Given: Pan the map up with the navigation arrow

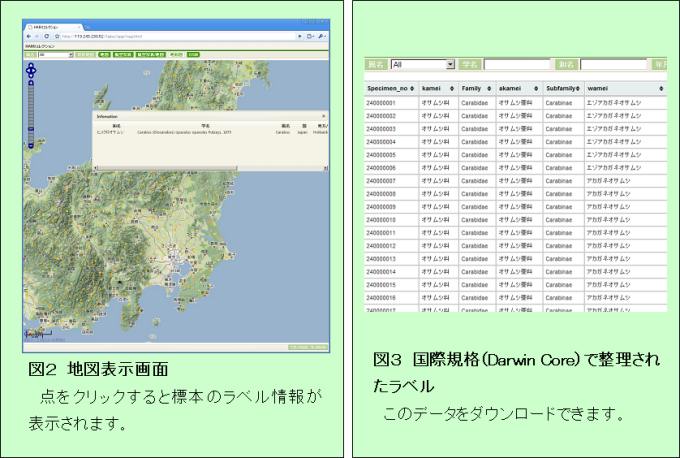Looking at the screenshot, I should (31, 66).
